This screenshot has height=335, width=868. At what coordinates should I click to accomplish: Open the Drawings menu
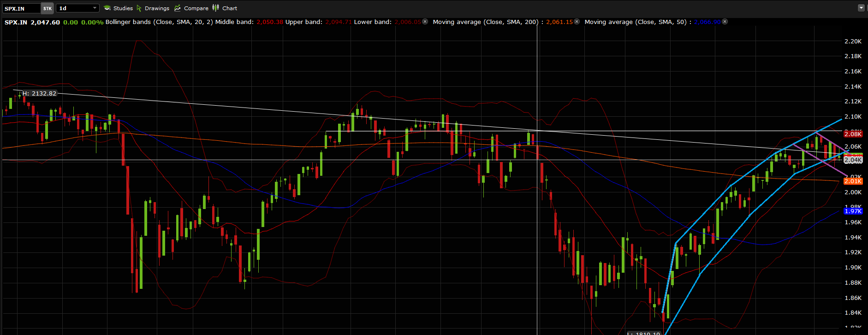click(x=157, y=8)
